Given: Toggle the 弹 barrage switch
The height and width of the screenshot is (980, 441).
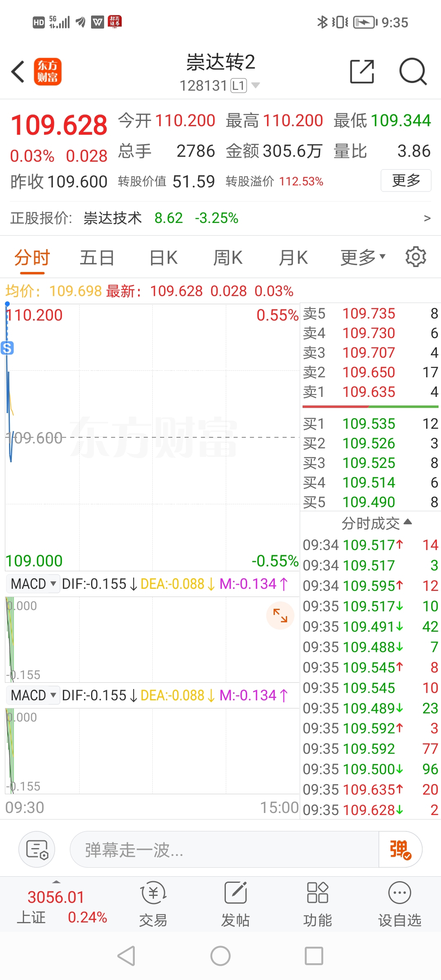Looking at the screenshot, I should [x=400, y=849].
